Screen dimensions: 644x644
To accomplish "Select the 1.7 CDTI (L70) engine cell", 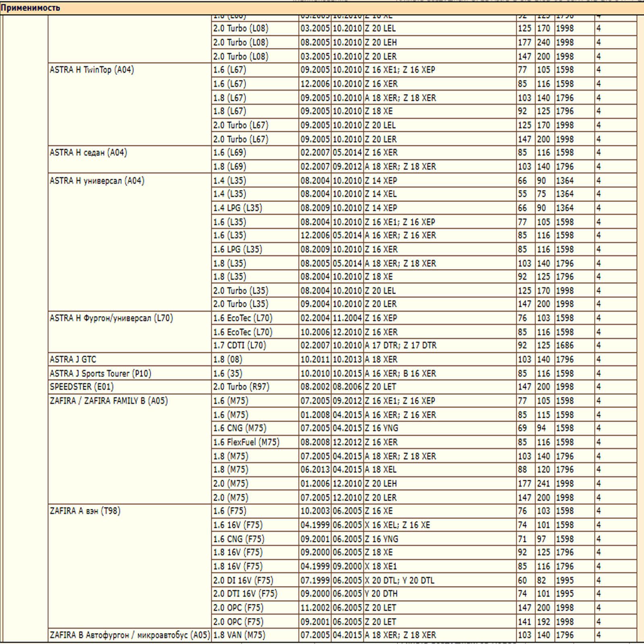I will [x=239, y=345].
